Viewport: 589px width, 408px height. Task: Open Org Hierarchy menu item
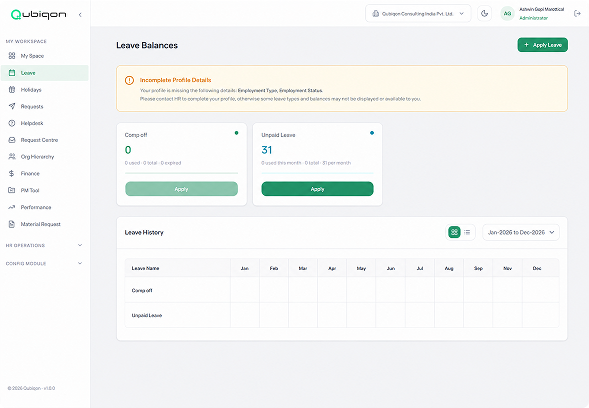pyautogui.click(x=45, y=156)
